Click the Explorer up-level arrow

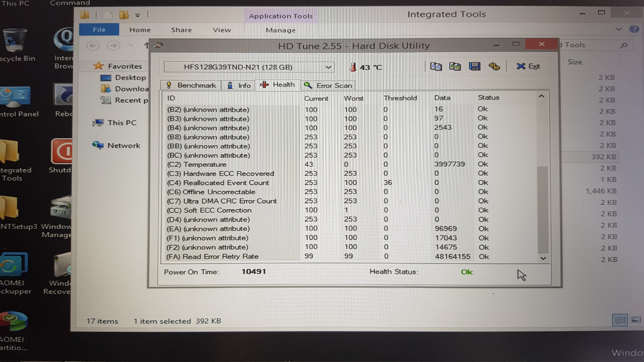[146, 46]
